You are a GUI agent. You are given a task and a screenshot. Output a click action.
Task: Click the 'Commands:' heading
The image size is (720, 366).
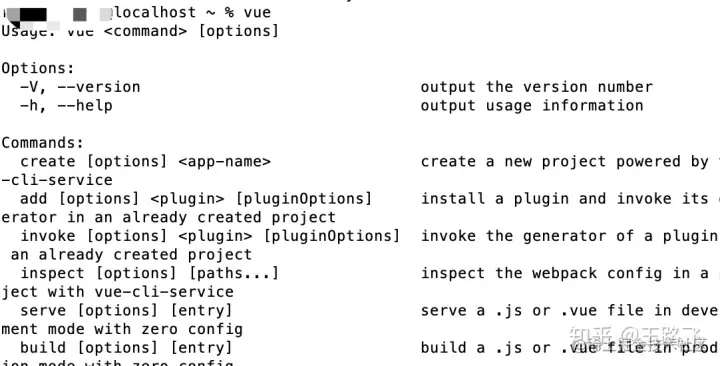coord(43,143)
